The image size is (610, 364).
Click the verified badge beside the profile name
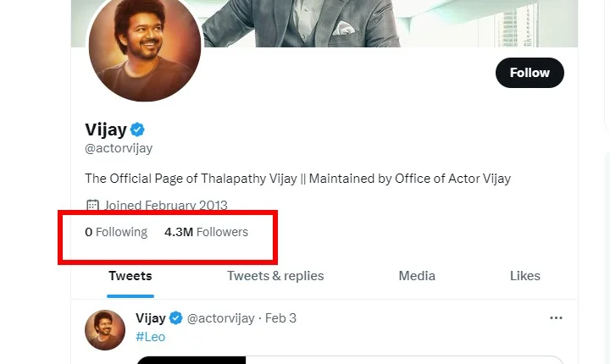[x=137, y=130]
